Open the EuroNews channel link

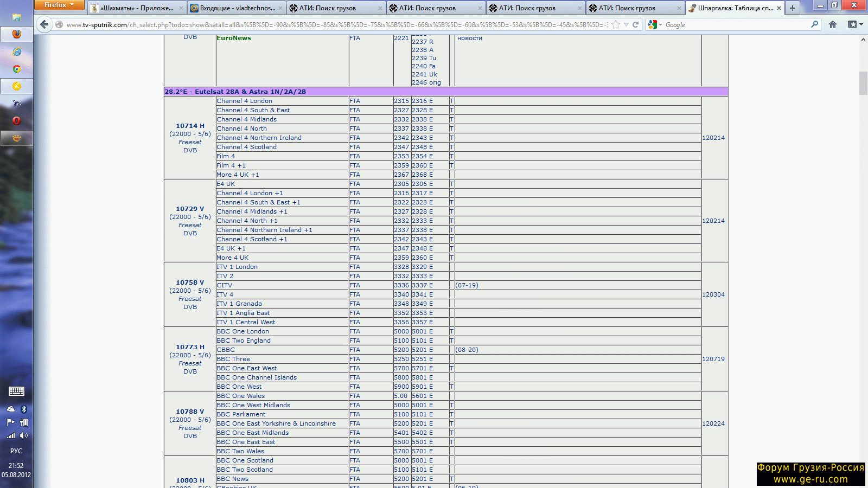234,38
